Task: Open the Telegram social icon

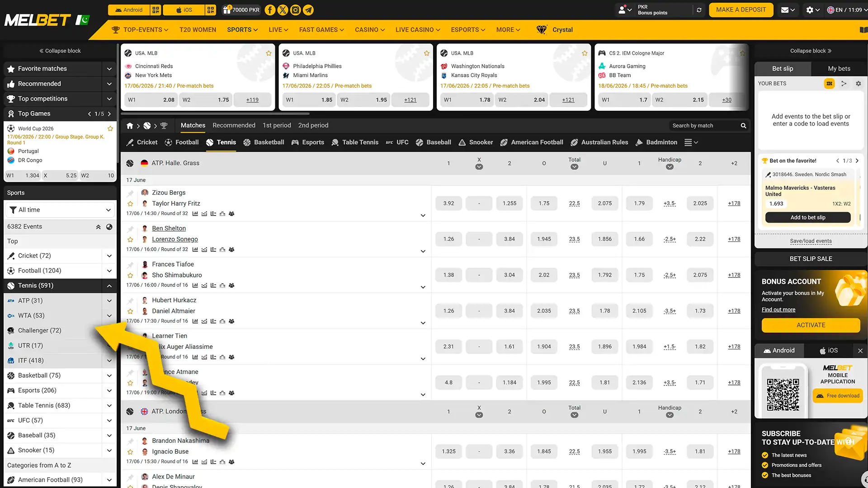Action: coord(308,10)
